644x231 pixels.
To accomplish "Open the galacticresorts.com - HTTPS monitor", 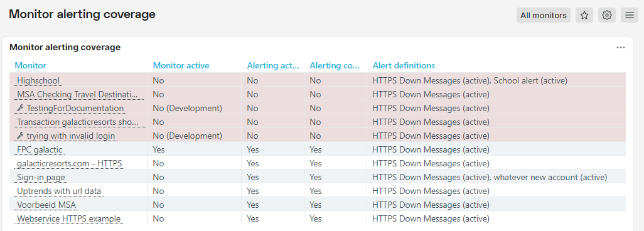I will point(70,164).
